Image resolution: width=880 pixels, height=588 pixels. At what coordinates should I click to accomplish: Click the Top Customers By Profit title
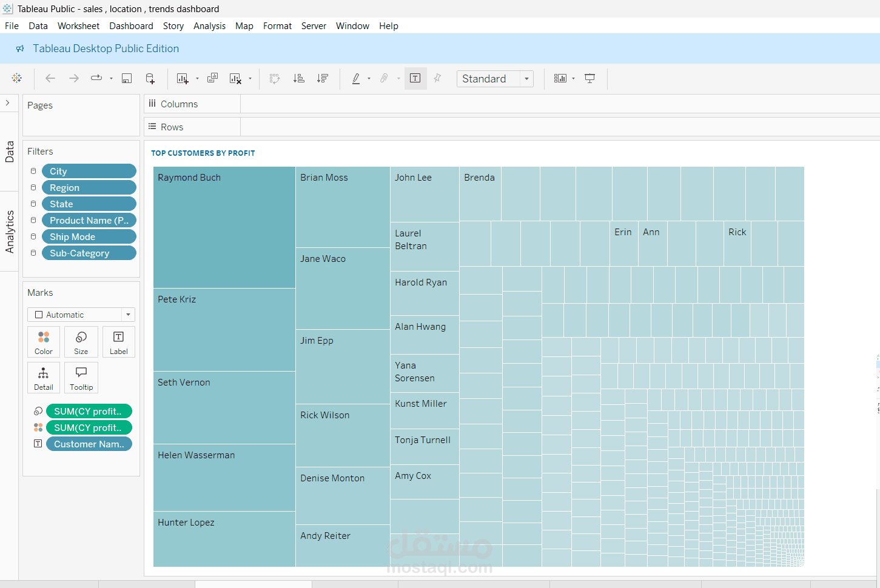(203, 153)
